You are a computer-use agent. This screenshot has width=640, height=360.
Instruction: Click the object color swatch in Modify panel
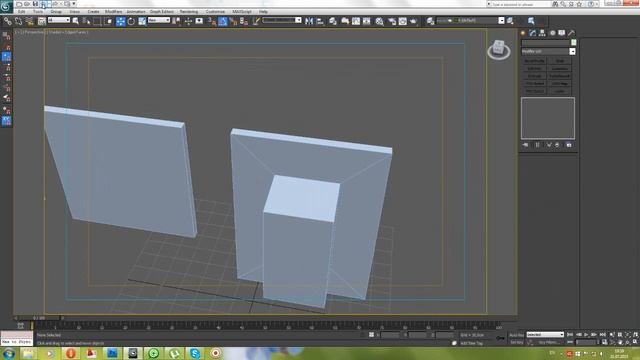click(x=574, y=42)
